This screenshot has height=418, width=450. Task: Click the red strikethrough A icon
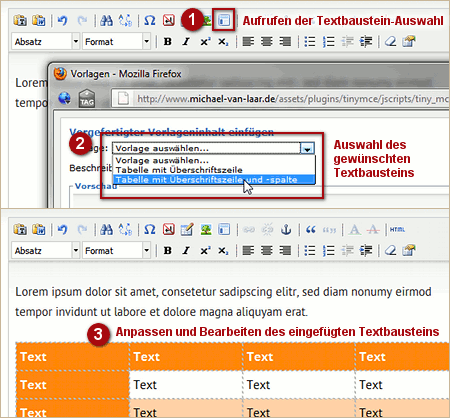(x=373, y=229)
